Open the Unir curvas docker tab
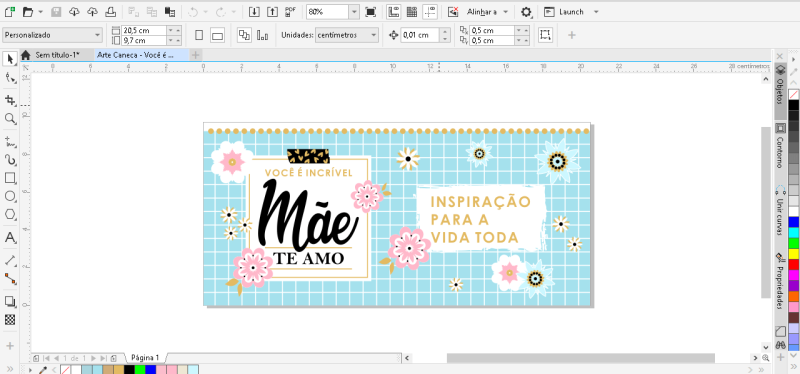 (780, 211)
